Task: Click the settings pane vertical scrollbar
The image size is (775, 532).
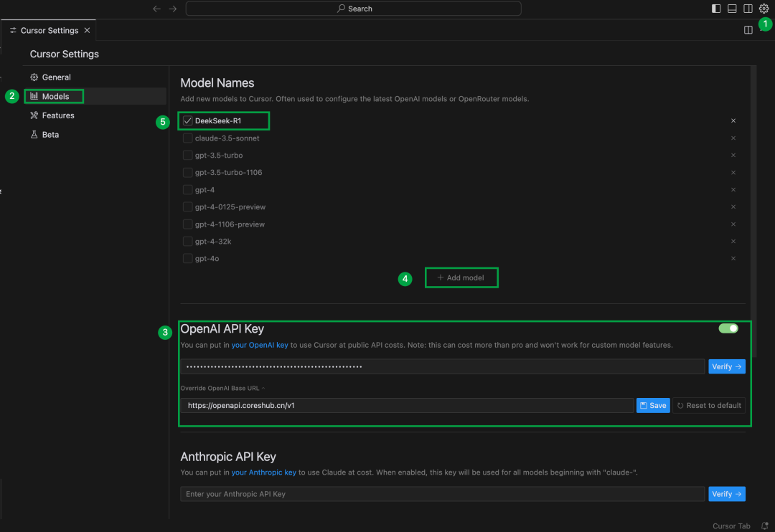Action: pyautogui.click(x=753, y=212)
